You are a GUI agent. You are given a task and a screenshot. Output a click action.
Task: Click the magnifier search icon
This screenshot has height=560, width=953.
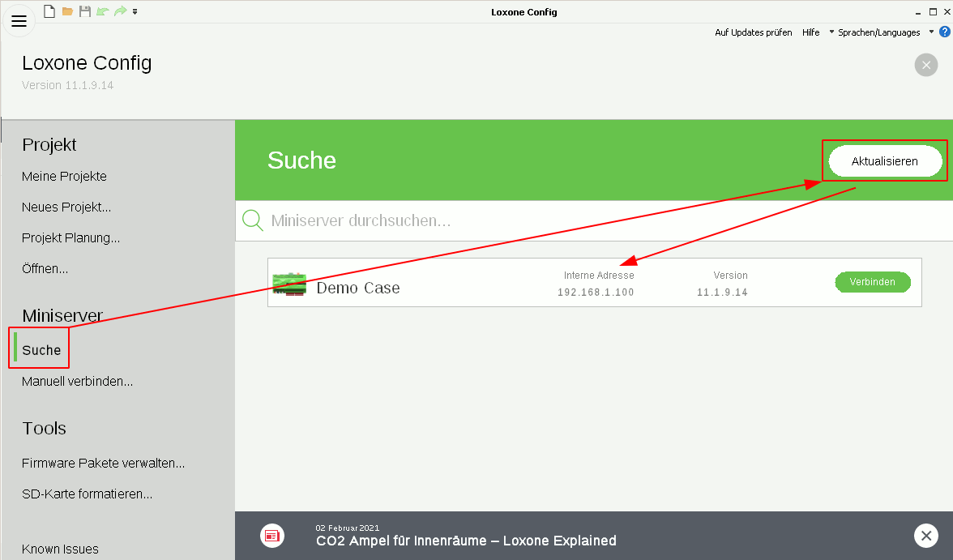tap(253, 220)
